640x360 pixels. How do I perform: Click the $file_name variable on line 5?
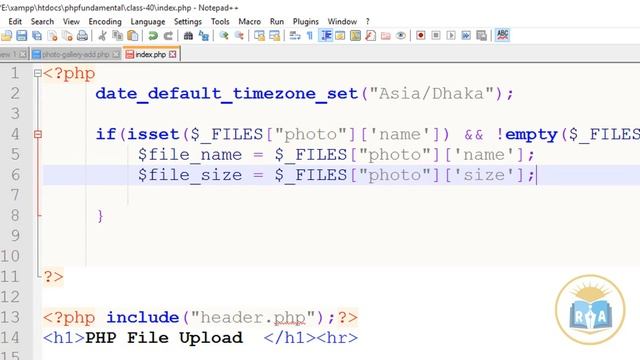coord(190,155)
